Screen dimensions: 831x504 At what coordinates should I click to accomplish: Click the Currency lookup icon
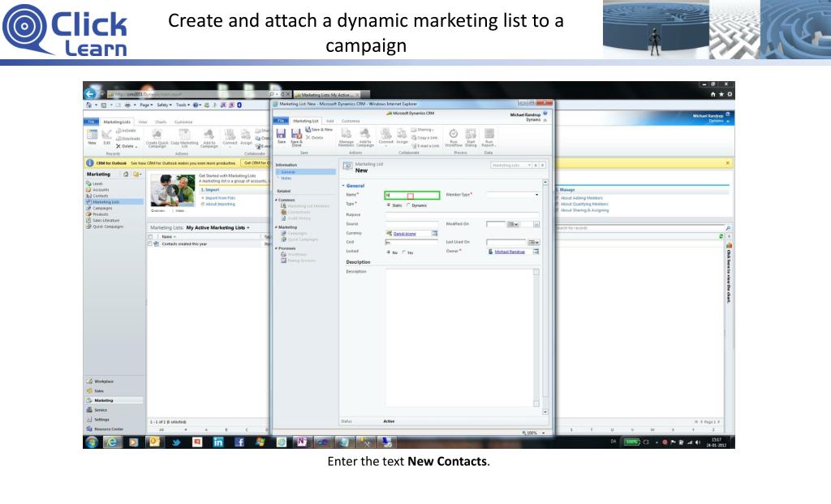pos(435,233)
